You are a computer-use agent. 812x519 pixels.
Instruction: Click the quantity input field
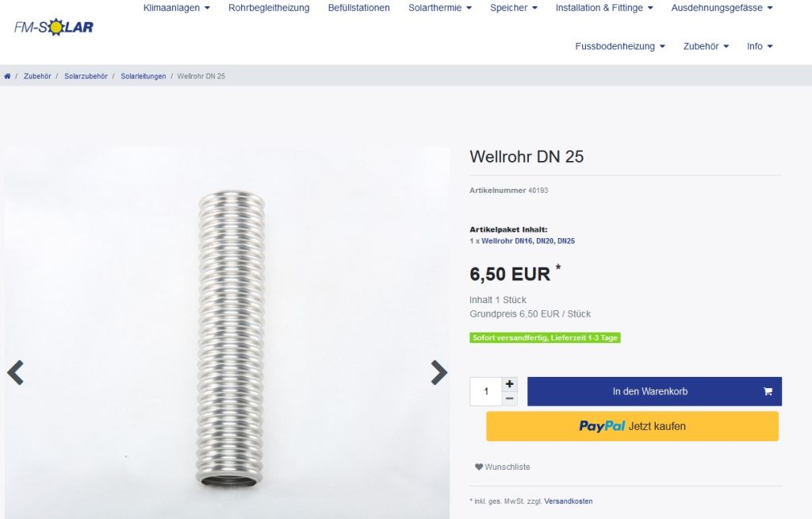(x=486, y=391)
